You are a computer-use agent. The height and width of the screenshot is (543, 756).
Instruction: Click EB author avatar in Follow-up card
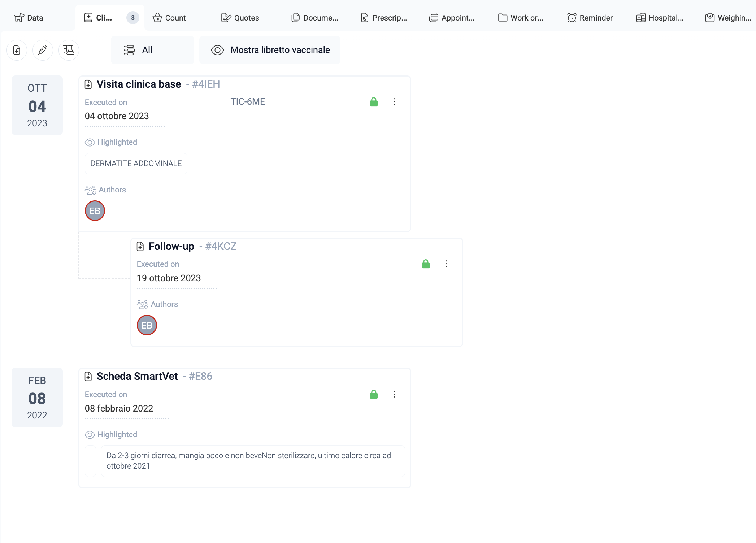[x=147, y=325]
